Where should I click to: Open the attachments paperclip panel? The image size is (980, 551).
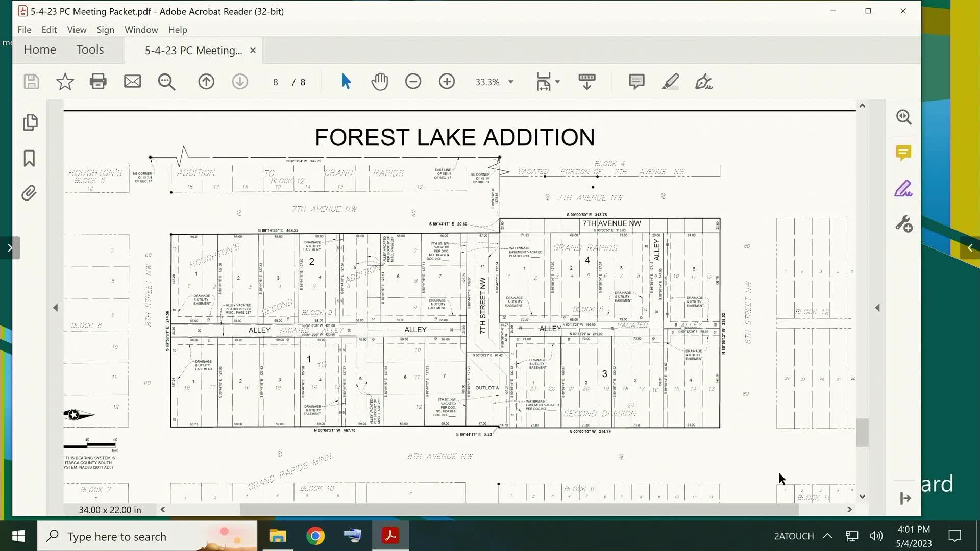coord(29,193)
